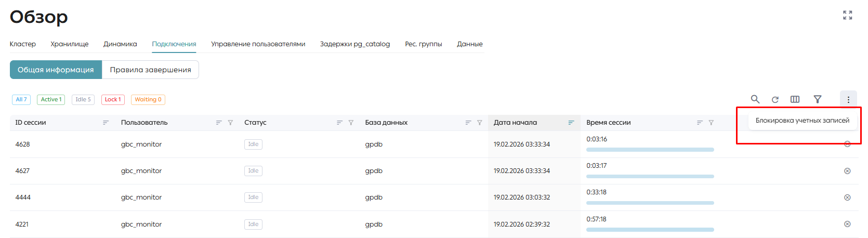The height and width of the screenshot is (238, 868).
Task: Click session ID 4627 cell
Action: click(23, 171)
